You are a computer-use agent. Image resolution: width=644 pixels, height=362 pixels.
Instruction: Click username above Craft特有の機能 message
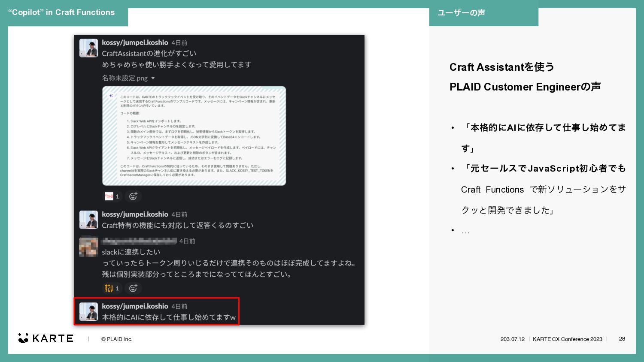click(x=135, y=214)
